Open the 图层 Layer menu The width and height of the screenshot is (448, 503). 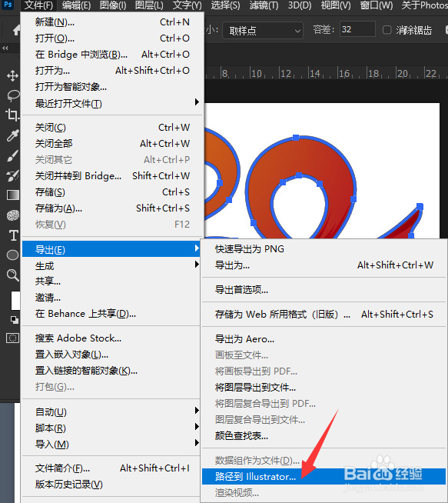pos(149,5)
